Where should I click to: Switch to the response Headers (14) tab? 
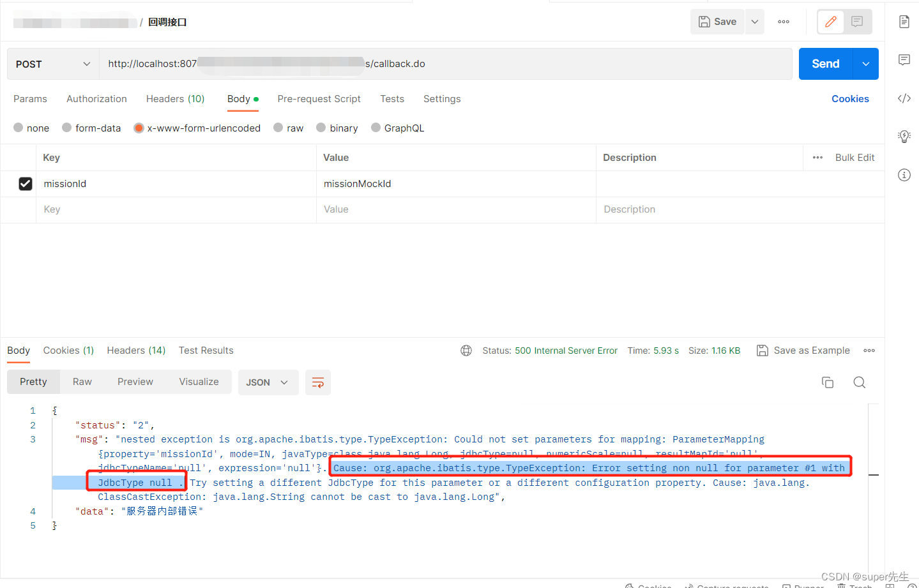[x=136, y=351]
